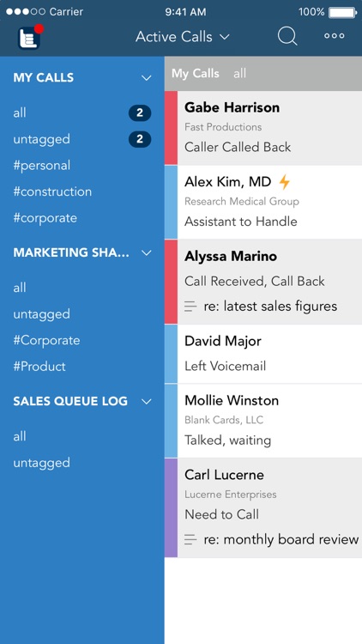
Task: Choose untagged under Sales Queue Log
Action: 41,463
